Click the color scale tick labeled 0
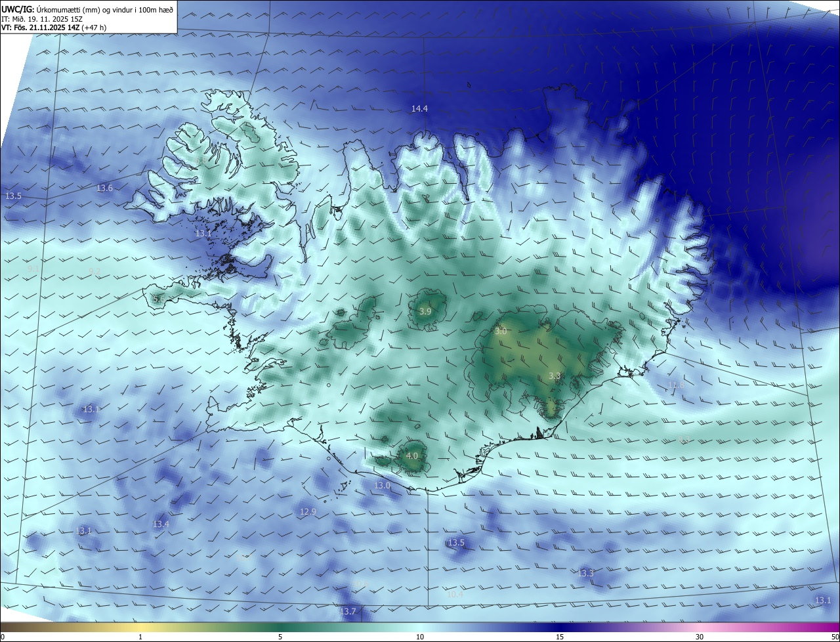The height and width of the screenshot is (642, 840). pyautogui.click(x=2, y=637)
